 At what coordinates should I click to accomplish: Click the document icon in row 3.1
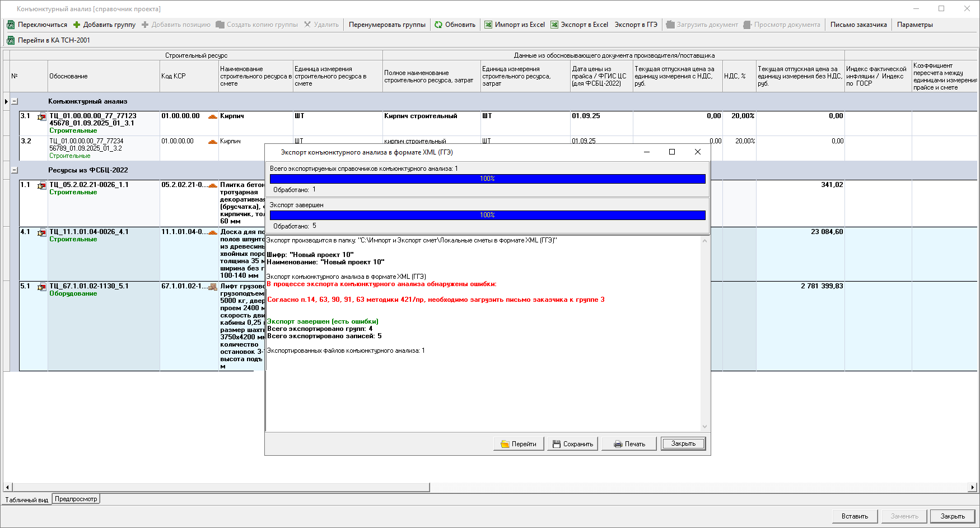click(x=42, y=116)
